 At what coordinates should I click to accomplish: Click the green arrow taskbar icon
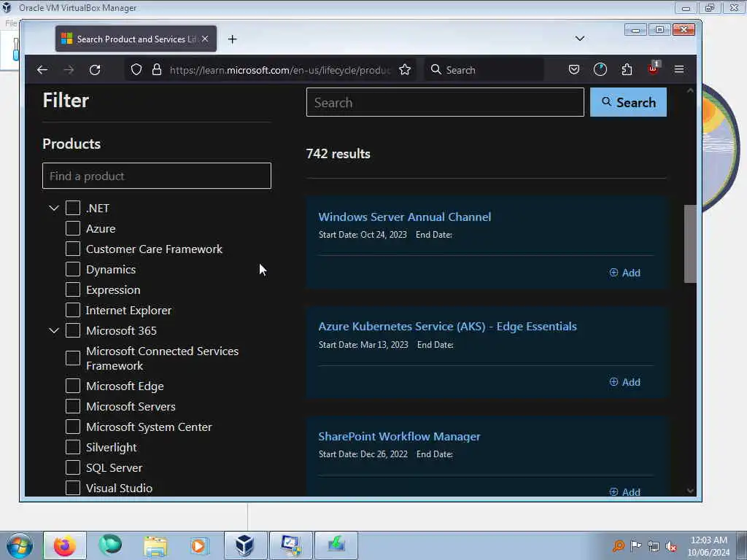336,545
